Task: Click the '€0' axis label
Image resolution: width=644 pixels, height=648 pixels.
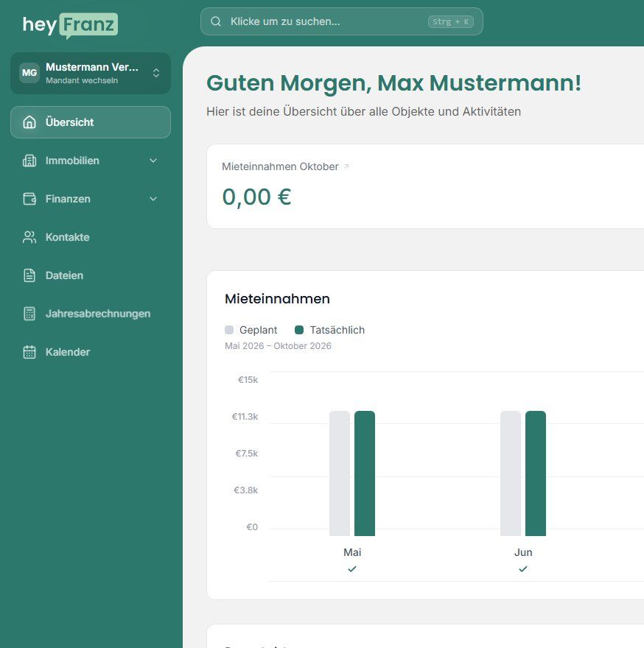Action: tap(252, 527)
